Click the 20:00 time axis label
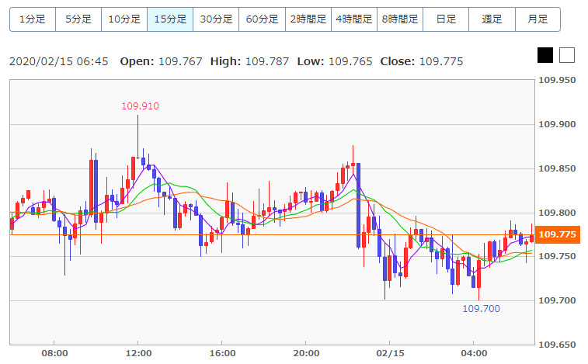588x364 pixels. pyautogui.click(x=306, y=353)
